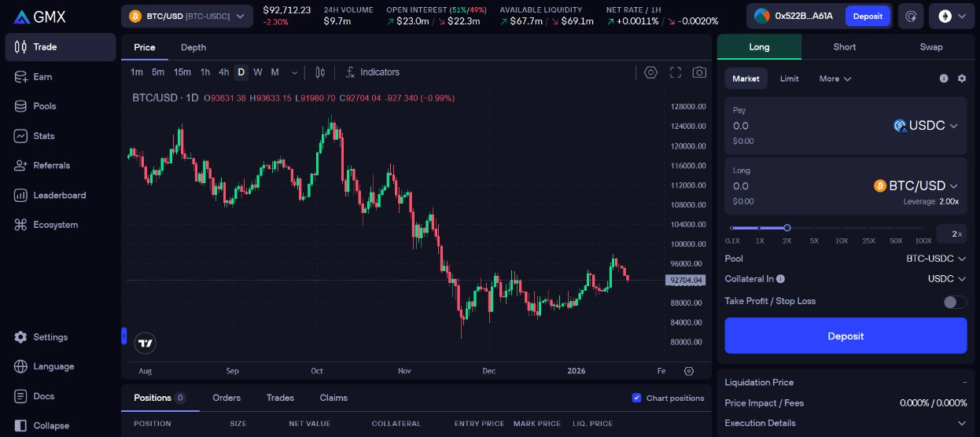Viewport: 980px width, 437px height.
Task: Switch to Short tab
Action: [x=845, y=47]
